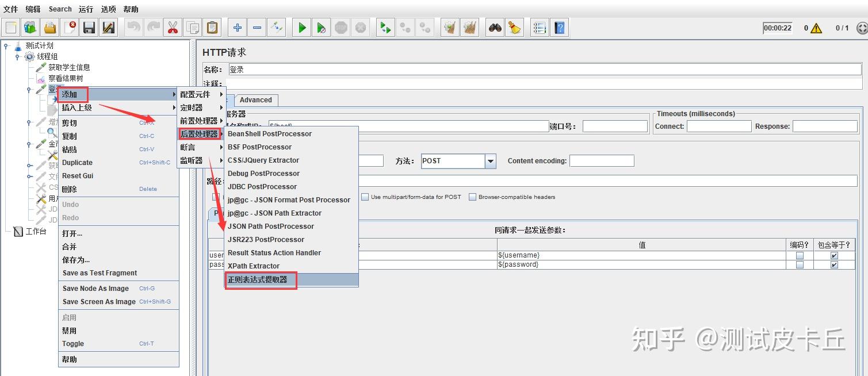868x376 pixels.
Task: Click the Paste clipboard icon
Action: [x=212, y=27]
